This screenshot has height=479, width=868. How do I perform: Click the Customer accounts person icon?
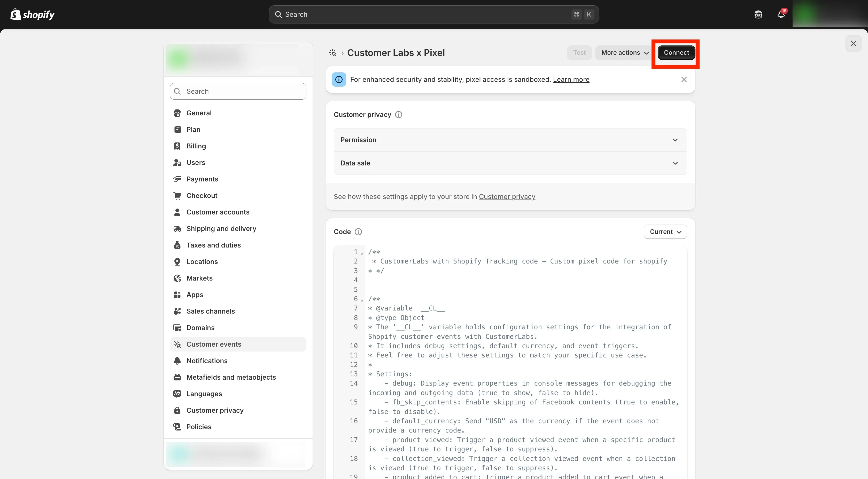[x=177, y=212]
